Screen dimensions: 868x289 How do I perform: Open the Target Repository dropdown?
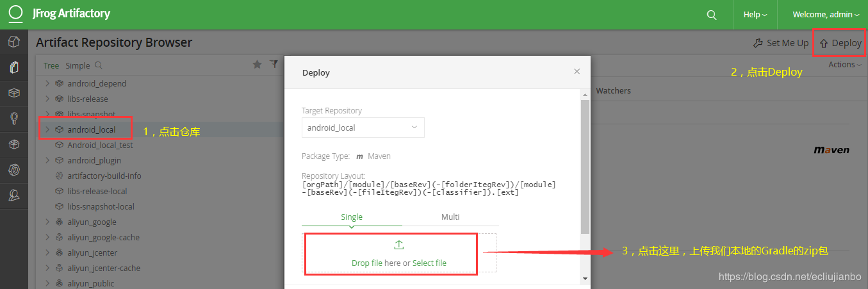[x=363, y=128]
